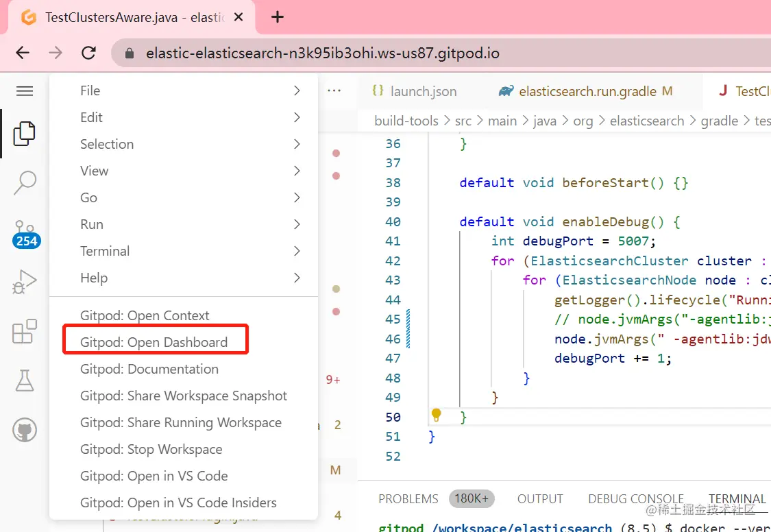Click the JSON braces icon on launch.json tab
This screenshot has width=771, height=532.
point(378,90)
